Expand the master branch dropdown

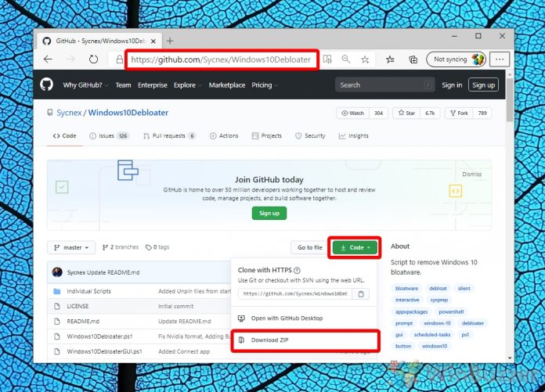[x=71, y=247]
